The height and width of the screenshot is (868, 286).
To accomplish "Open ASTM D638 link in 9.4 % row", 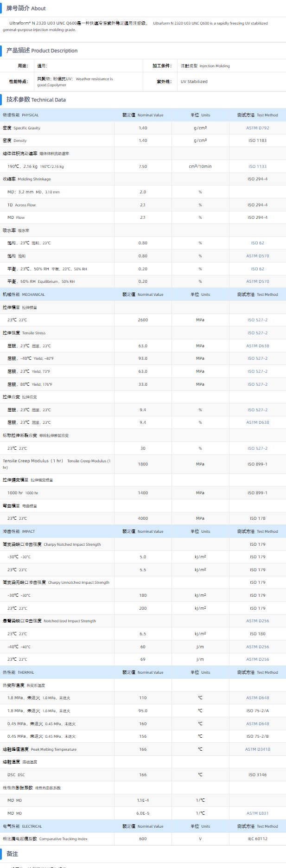I will click(257, 422).
